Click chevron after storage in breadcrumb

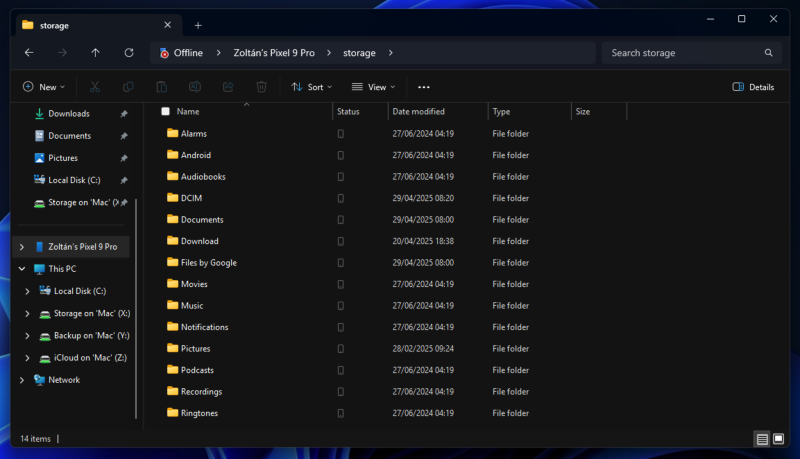coord(391,53)
